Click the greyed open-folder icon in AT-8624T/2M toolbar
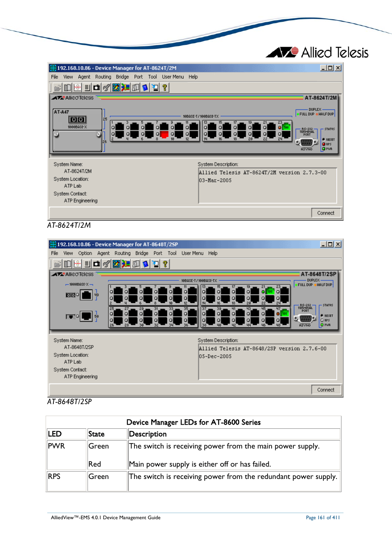This screenshot has height=555, width=392. coord(58,88)
